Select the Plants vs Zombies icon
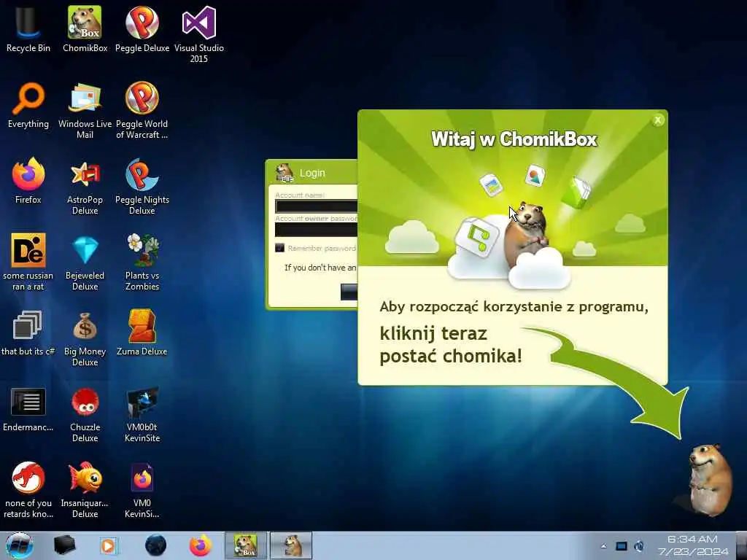Screen dimensions: 747x560 coord(142,262)
